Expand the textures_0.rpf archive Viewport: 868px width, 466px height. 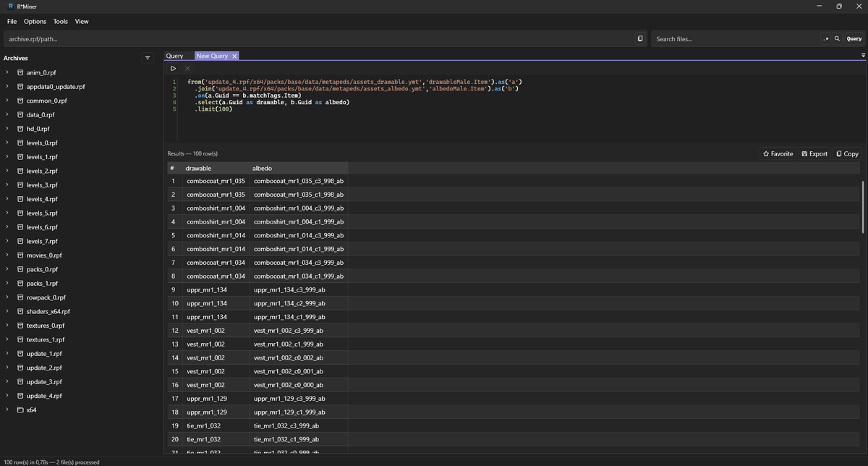7,326
